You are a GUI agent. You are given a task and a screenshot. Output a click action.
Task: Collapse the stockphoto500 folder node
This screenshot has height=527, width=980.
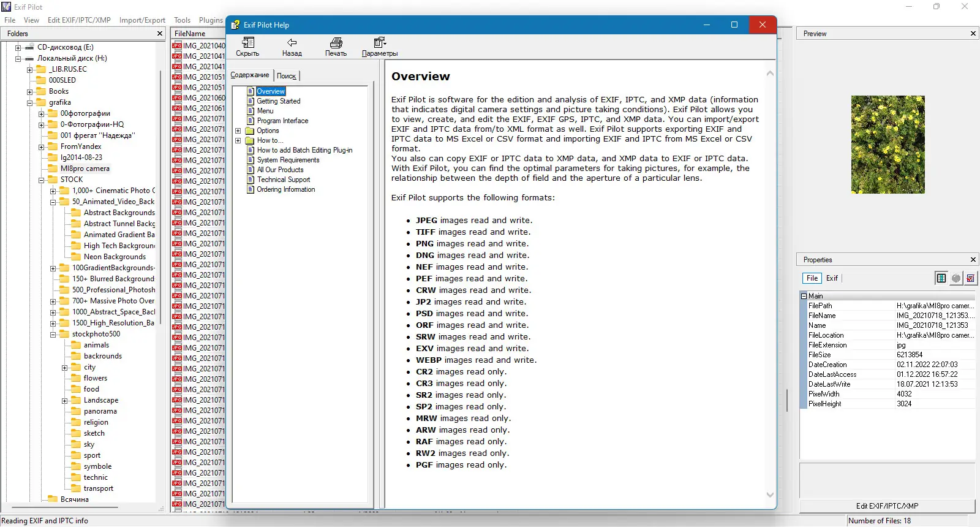tap(53, 335)
